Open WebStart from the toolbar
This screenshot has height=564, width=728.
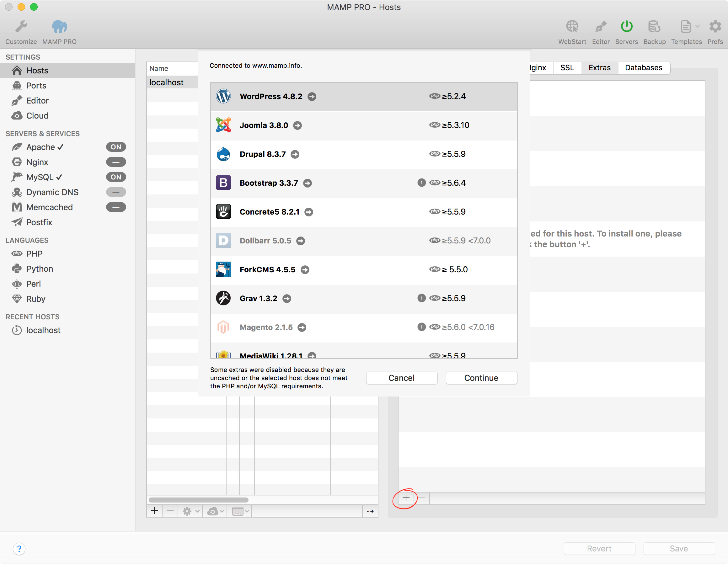pyautogui.click(x=572, y=27)
